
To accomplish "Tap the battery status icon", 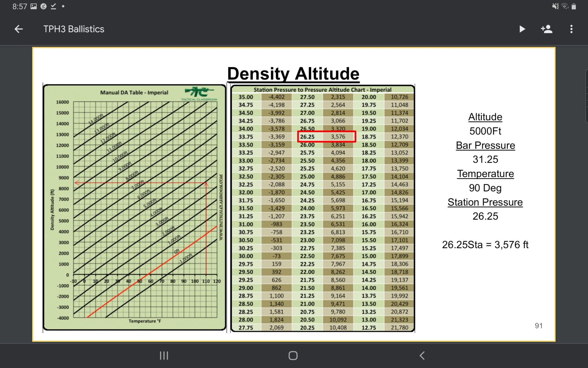I will (574, 6).
